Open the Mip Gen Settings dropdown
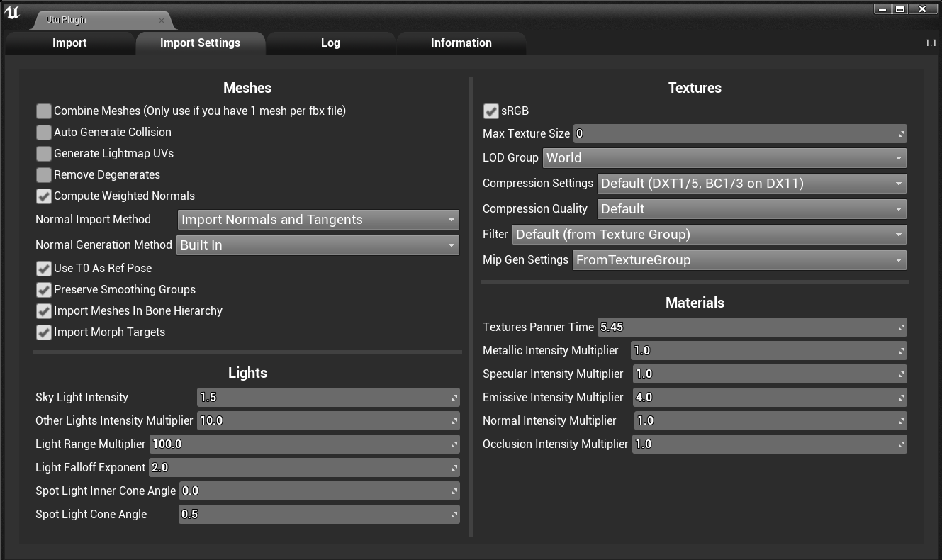This screenshot has height=560, width=942. (x=898, y=260)
